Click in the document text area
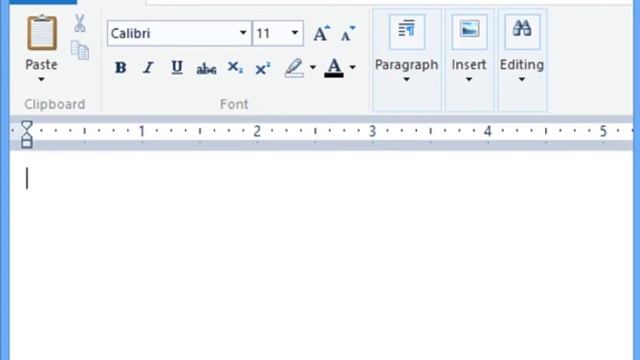Viewport: 640px width, 360px height. coord(321,255)
